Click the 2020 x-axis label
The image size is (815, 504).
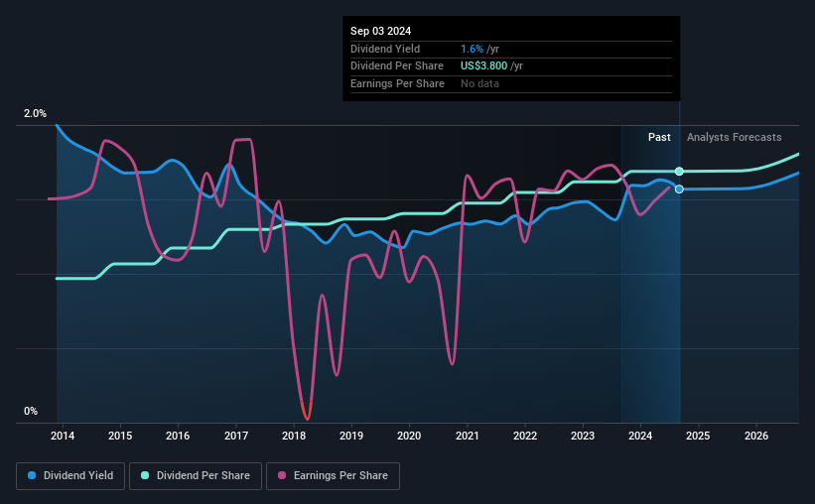(x=409, y=436)
